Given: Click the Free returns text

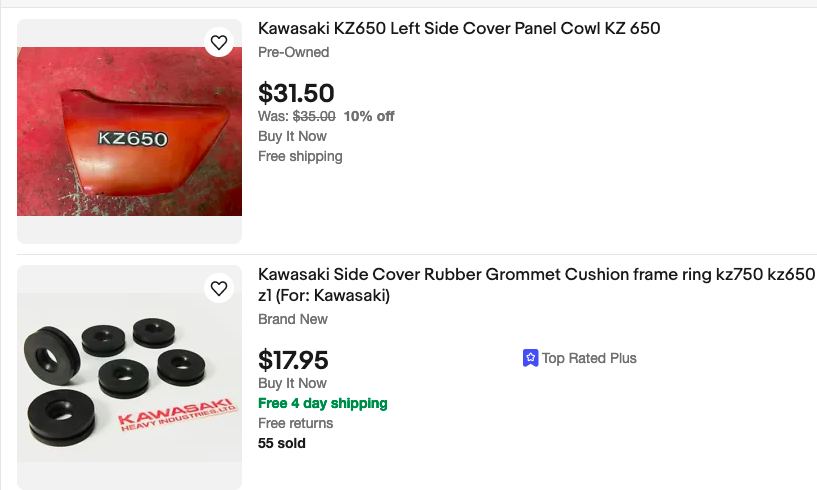Looking at the screenshot, I should pyautogui.click(x=295, y=423).
